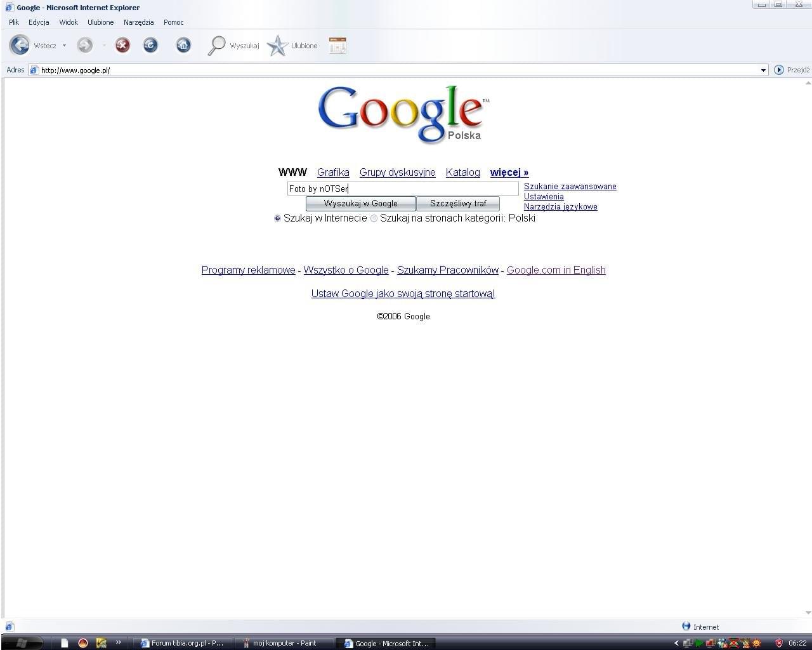Screen dimensions: 812x650
Task: Click the Internet zone globe in the status bar
Action: (x=686, y=626)
